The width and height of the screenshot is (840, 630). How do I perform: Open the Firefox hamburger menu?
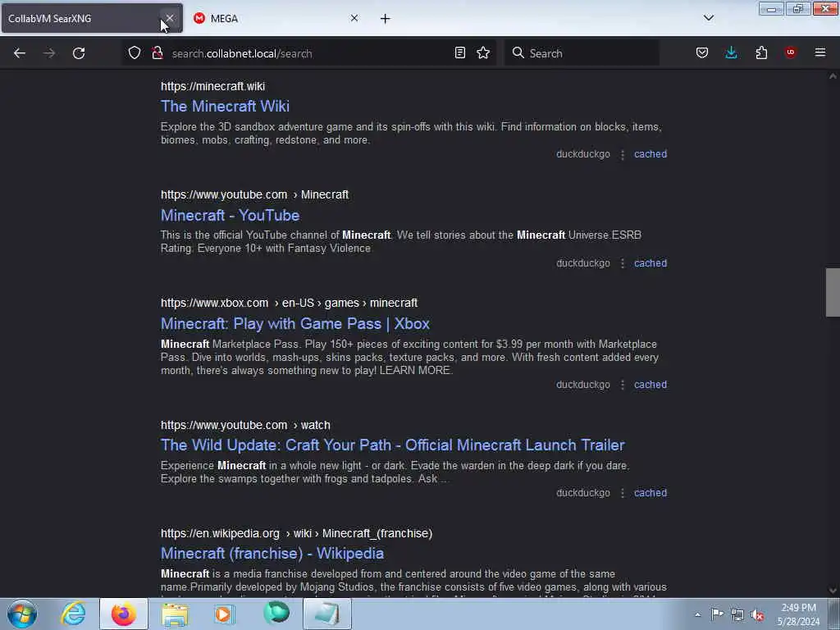coord(820,52)
